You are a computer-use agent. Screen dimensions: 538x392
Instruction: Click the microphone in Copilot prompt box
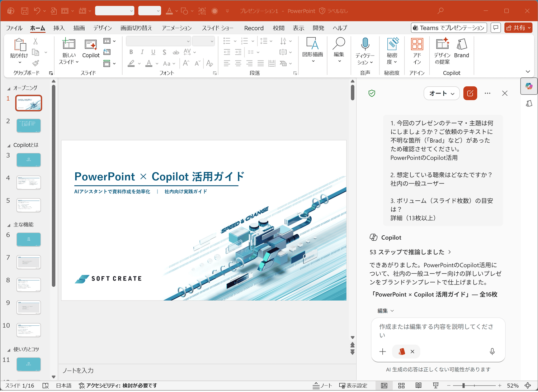pyautogui.click(x=492, y=352)
